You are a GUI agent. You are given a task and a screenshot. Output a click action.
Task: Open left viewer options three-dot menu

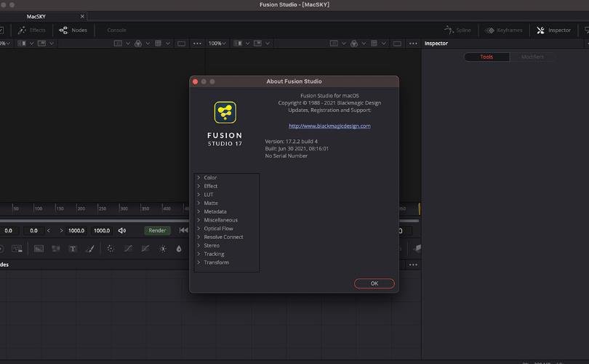tap(197, 44)
